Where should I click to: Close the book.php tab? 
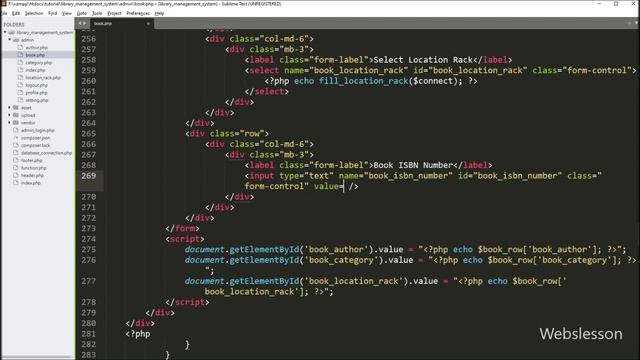click(x=148, y=24)
